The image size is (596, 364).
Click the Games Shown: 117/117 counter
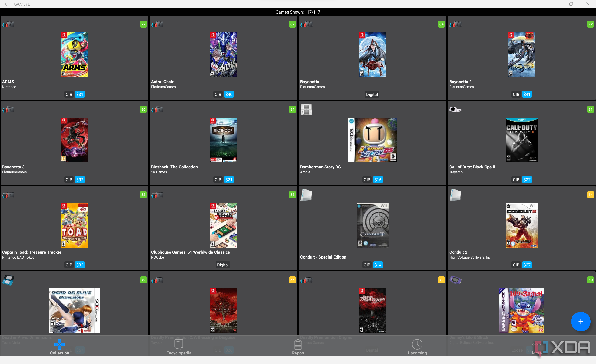(298, 12)
